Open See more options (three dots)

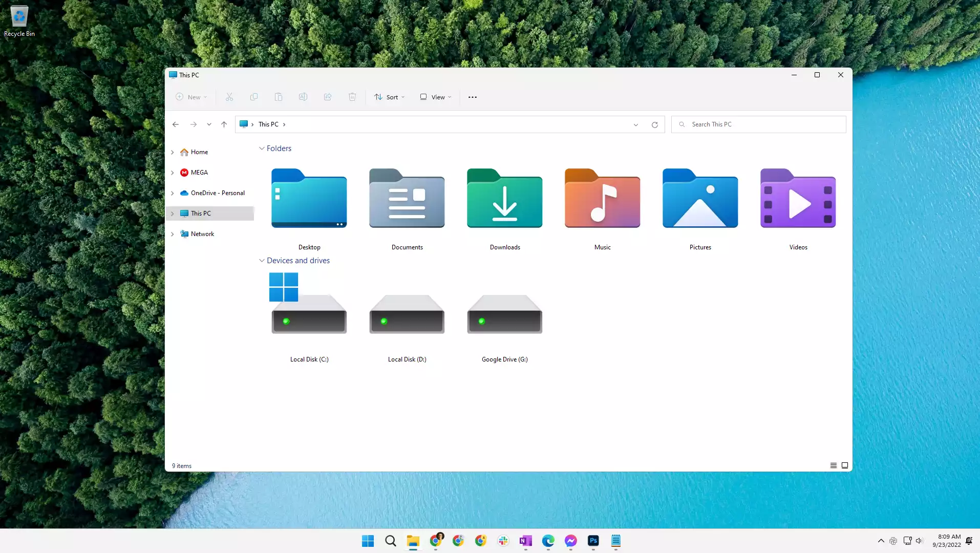[x=472, y=97]
